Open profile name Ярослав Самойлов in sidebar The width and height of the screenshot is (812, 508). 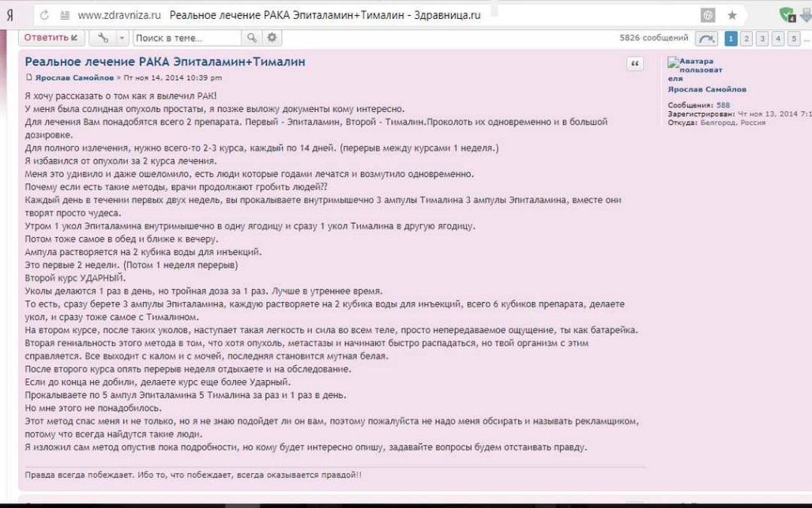tap(707, 89)
